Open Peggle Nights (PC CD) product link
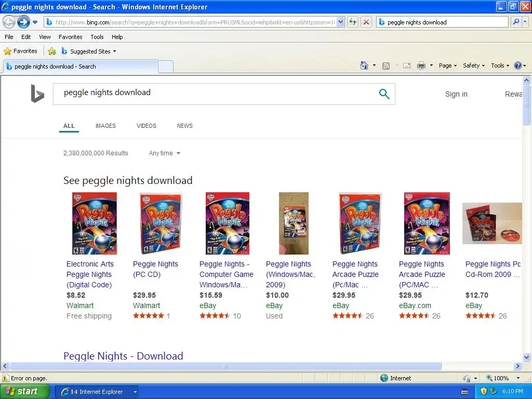532x399 pixels. point(155,269)
